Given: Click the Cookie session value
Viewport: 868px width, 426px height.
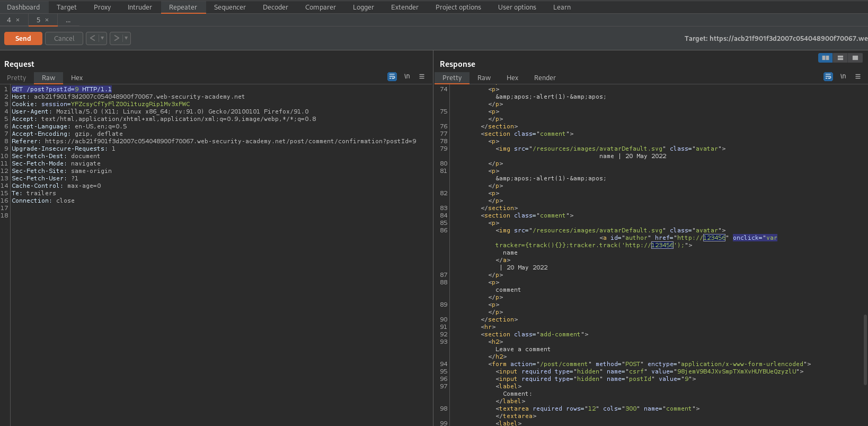Looking at the screenshot, I should 130,104.
